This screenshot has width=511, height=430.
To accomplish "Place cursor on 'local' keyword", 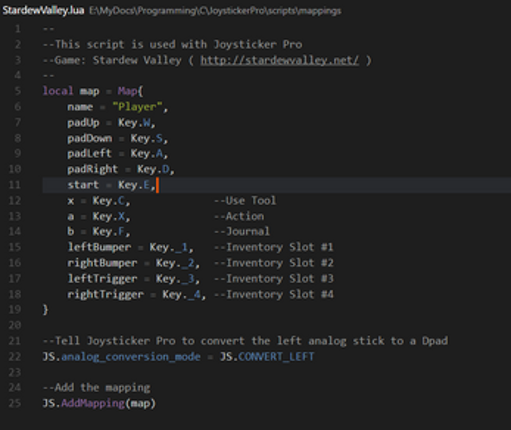I will (58, 91).
